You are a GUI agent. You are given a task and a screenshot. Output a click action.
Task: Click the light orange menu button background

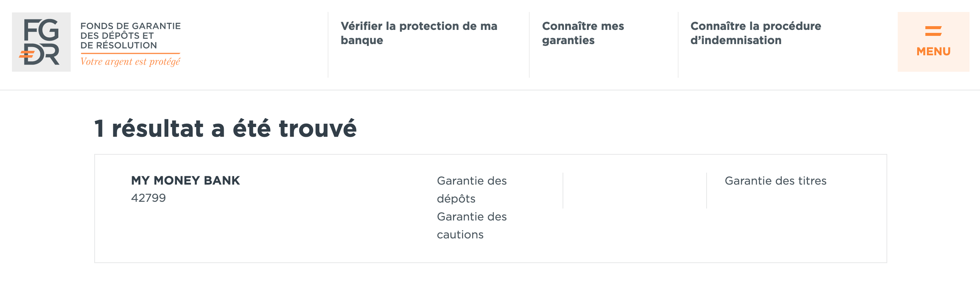point(933,42)
